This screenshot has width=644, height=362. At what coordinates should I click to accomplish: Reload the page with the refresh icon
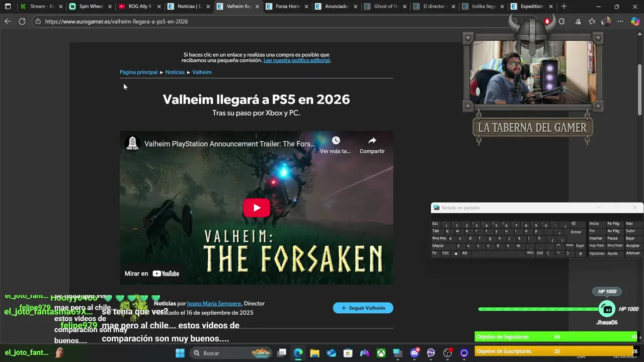click(x=22, y=21)
